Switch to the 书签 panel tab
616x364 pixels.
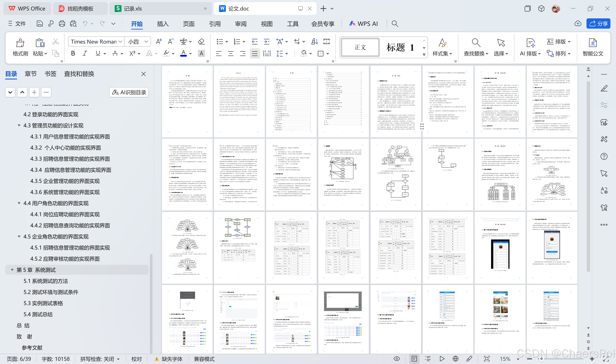coord(50,74)
